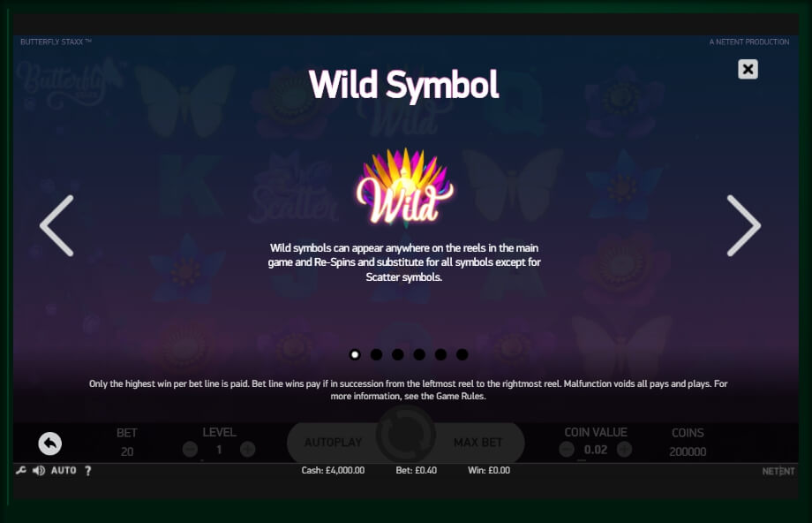Click the Wild symbol flower image

[x=404, y=187]
